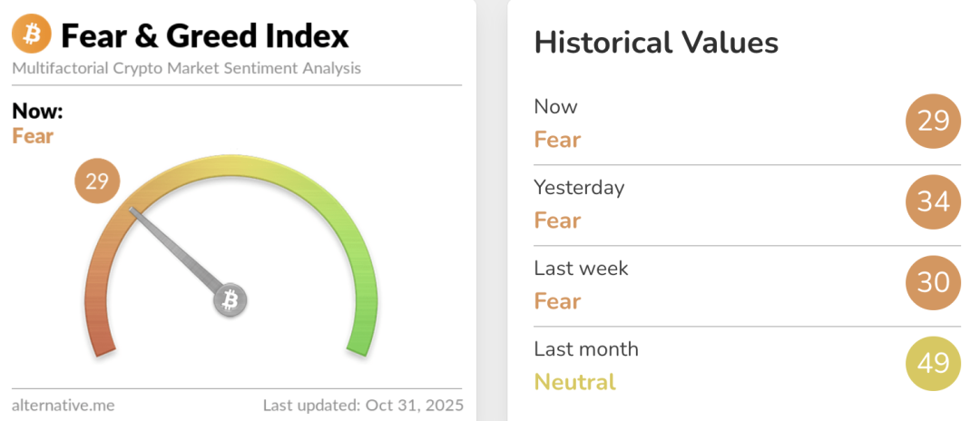
Task: Open the alternative.me source link
Action: 63,405
